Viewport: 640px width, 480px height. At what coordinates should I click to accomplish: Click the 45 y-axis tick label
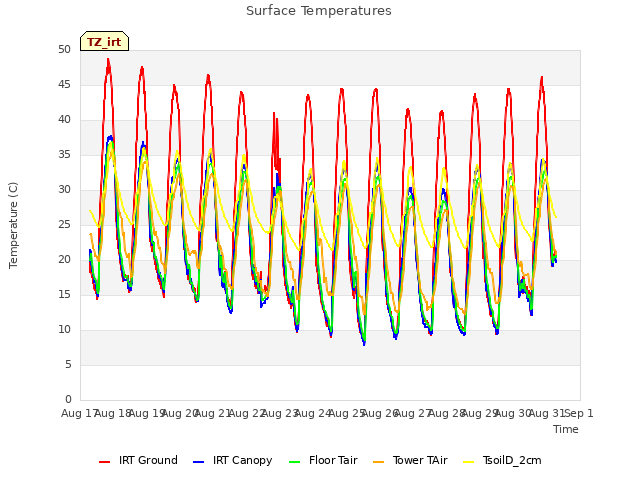pyautogui.click(x=64, y=84)
